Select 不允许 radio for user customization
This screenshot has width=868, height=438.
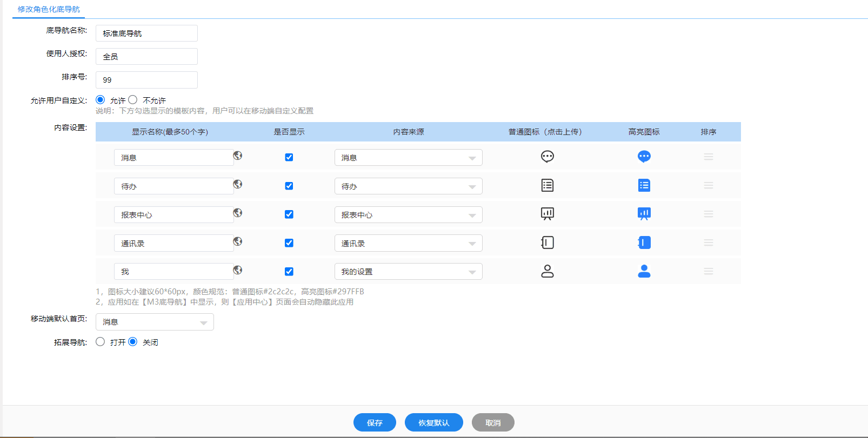click(x=132, y=100)
